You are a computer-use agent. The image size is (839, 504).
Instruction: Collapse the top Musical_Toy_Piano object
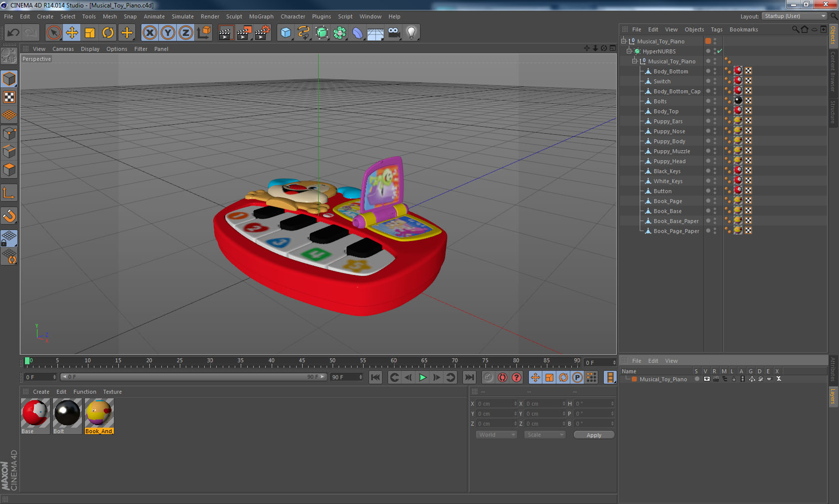click(x=624, y=41)
